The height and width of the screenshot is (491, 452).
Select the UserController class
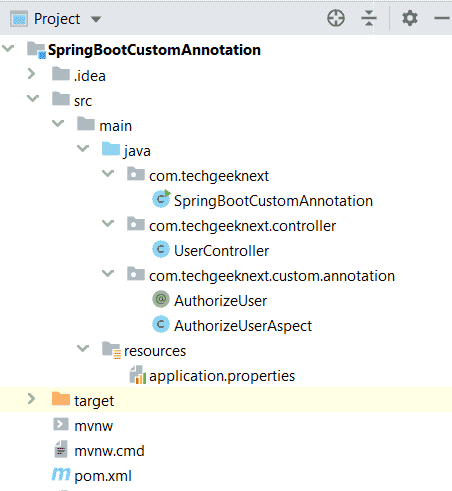pyautogui.click(x=221, y=251)
